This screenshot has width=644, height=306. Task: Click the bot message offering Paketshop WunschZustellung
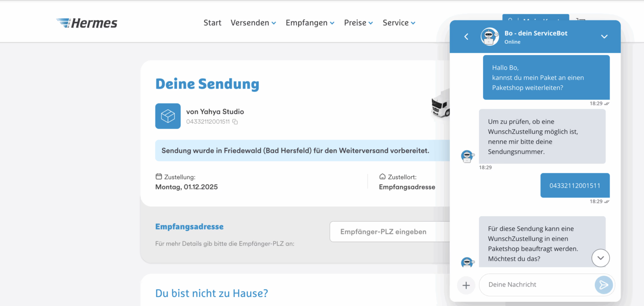click(542, 242)
